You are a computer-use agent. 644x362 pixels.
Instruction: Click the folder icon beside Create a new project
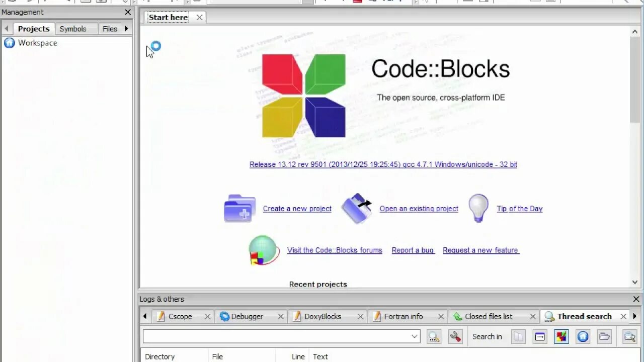pyautogui.click(x=240, y=208)
